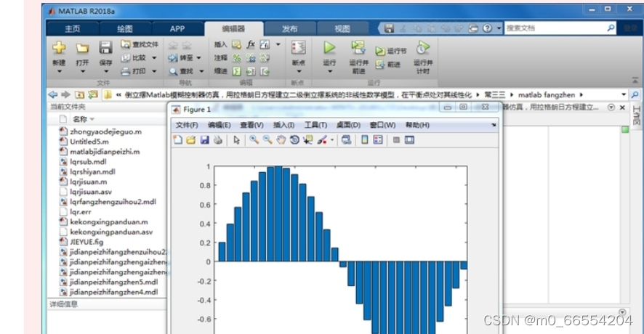Viewport: 644px width, 334px height.
Task: Click the new figure icon in Figure 1
Action: click(x=178, y=140)
